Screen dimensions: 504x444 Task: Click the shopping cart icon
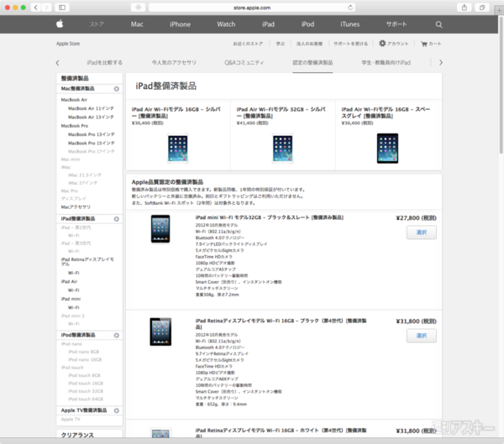click(424, 44)
